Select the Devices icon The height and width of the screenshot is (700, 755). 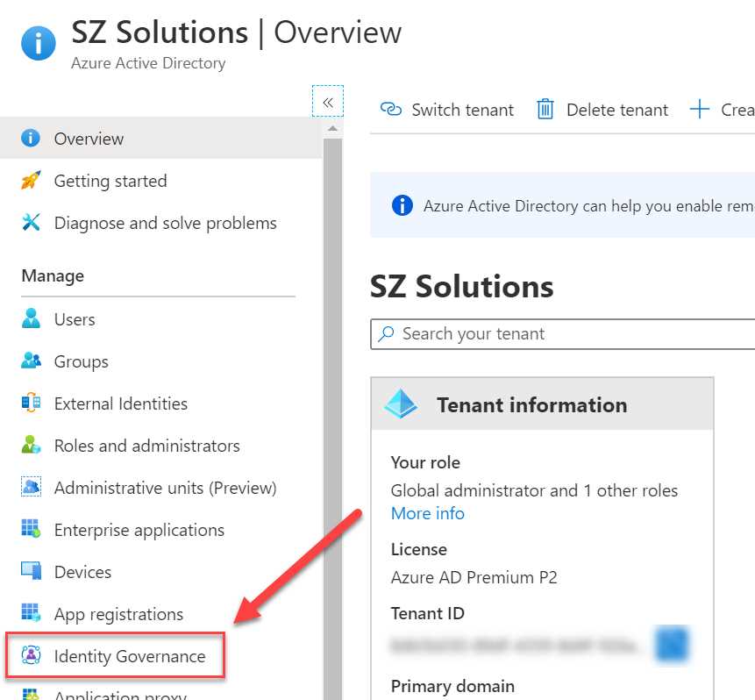point(30,571)
